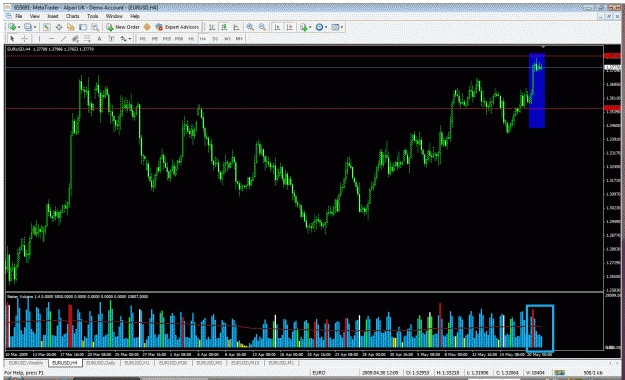
Task: Expand the New Chart dropdown arrow
Action: coord(19,27)
